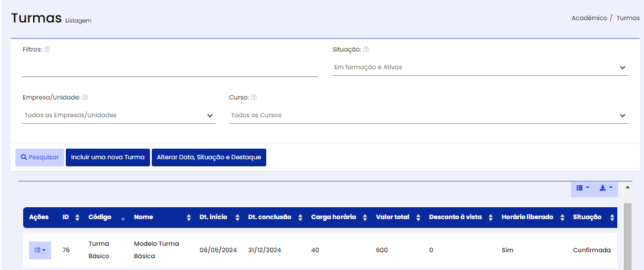644x270 pixels.
Task: Click Alterar Data, Situação e Destaque button
Action: (209, 157)
